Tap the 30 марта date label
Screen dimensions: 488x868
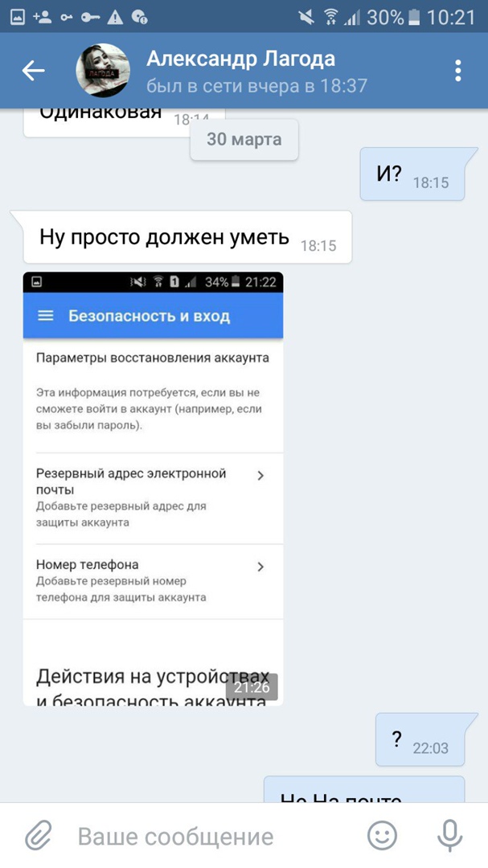pos(244,139)
